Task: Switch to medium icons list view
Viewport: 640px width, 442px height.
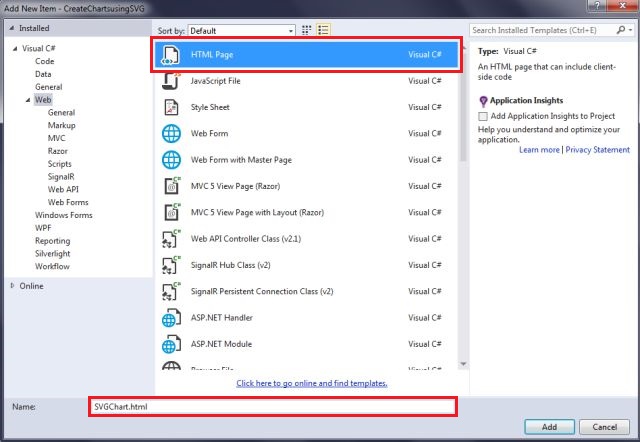Action: click(323, 30)
